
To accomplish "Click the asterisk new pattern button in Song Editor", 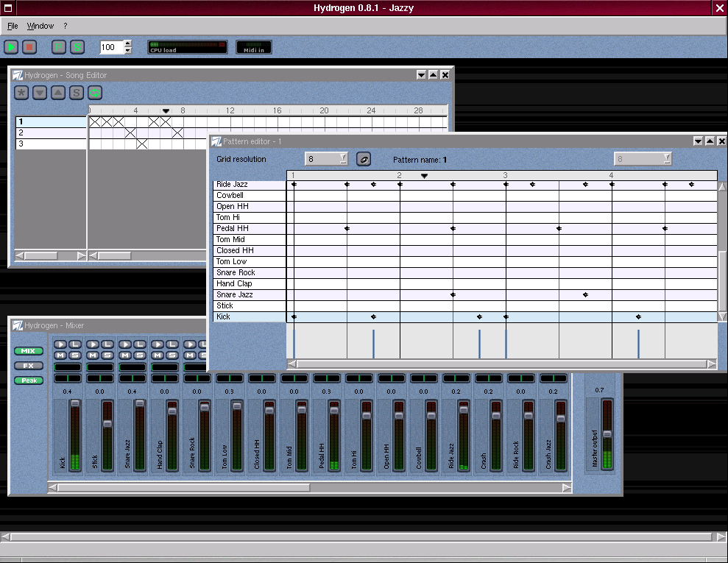I will tap(21, 93).
